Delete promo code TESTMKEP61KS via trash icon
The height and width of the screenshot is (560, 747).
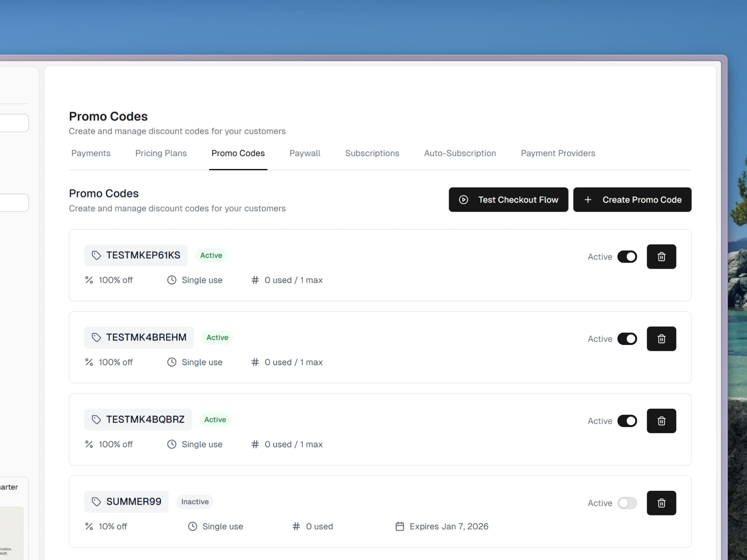[661, 257]
